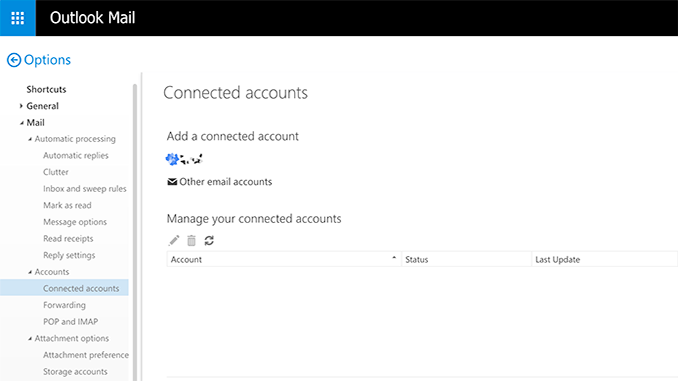The width and height of the screenshot is (678, 381).
Task: Collapse the Accounts section arrow
Action: click(x=30, y=272)
